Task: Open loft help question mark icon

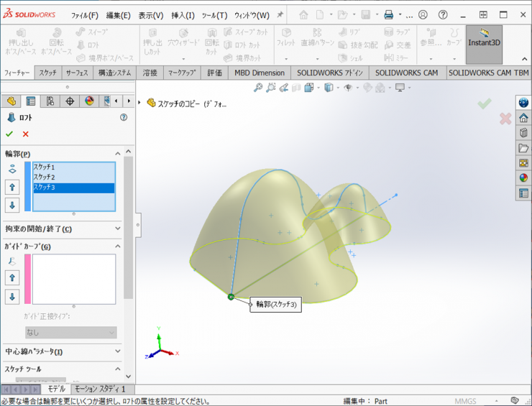Action: tap(123, 117)
